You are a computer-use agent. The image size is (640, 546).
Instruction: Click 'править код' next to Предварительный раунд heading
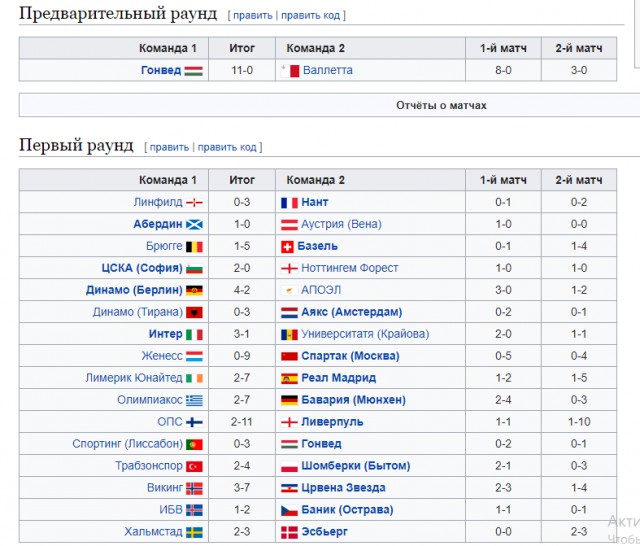pos(310,16)
